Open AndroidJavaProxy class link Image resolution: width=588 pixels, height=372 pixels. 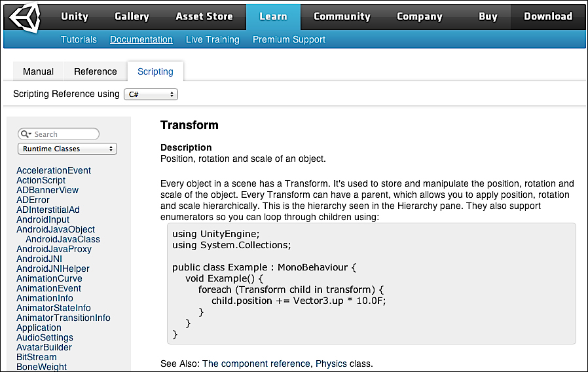[54, 249]
